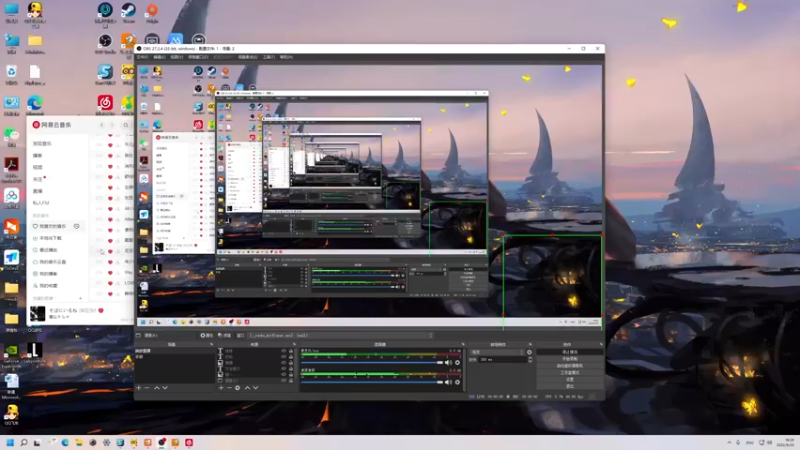Open Properties button in source toolbar

pos(207,335)
